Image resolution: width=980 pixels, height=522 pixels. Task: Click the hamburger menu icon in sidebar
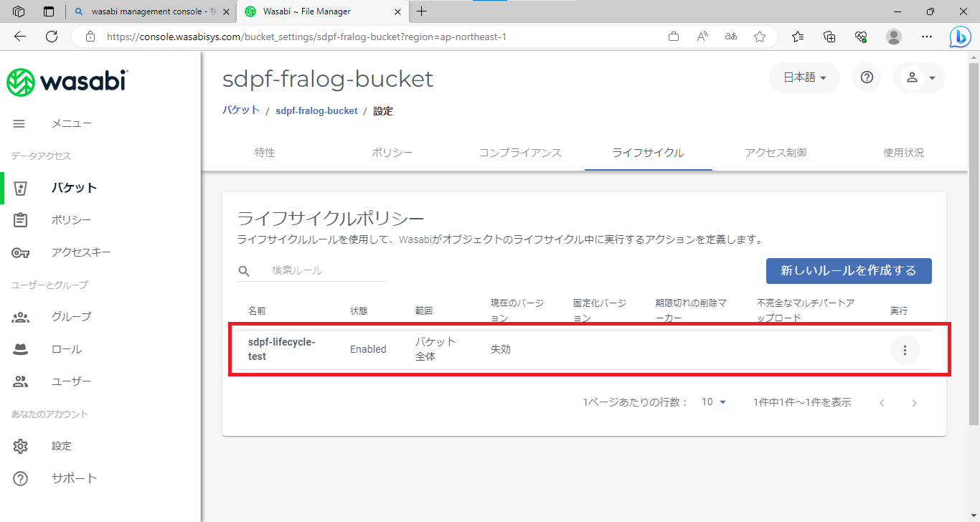(x=19, y=123)
